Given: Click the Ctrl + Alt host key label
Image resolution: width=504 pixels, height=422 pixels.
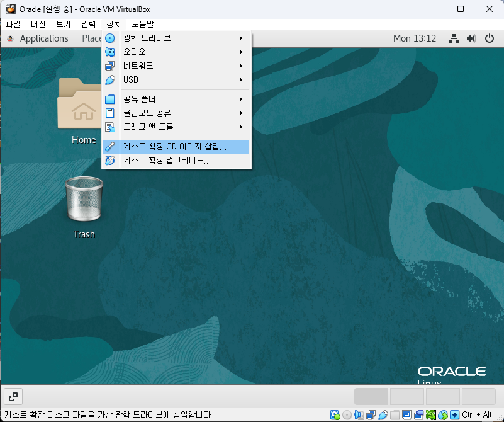Looking at the screenshot, I should point(477,415).
